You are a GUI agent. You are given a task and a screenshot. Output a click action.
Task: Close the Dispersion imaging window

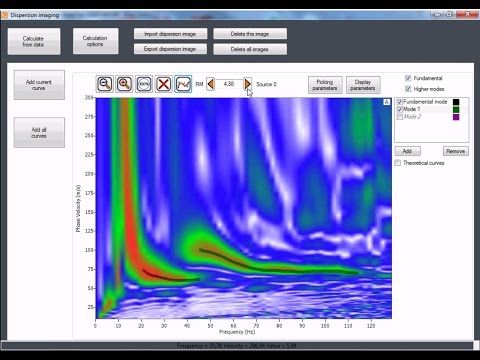467,14
